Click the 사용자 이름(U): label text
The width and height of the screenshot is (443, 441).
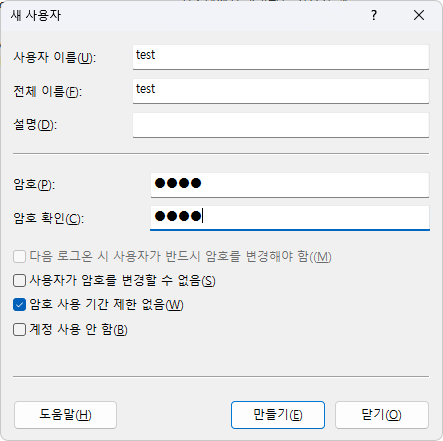55,58
